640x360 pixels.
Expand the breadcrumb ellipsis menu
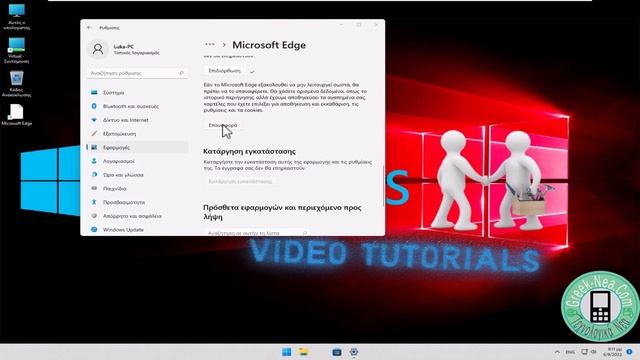pos(210,44)
